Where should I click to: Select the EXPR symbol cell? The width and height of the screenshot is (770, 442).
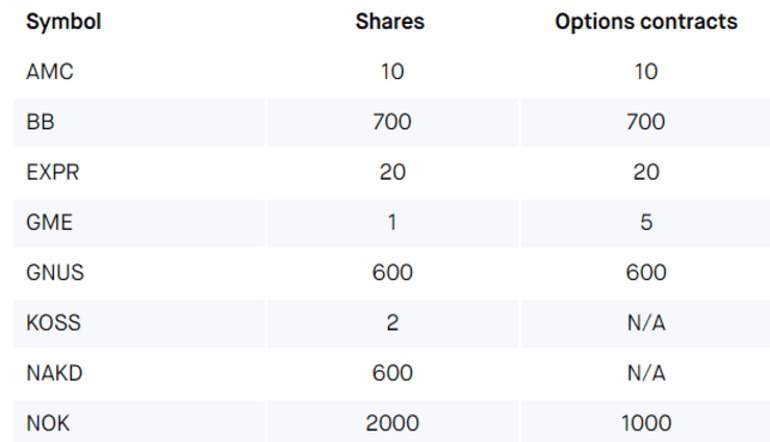[x=53, y=172]
